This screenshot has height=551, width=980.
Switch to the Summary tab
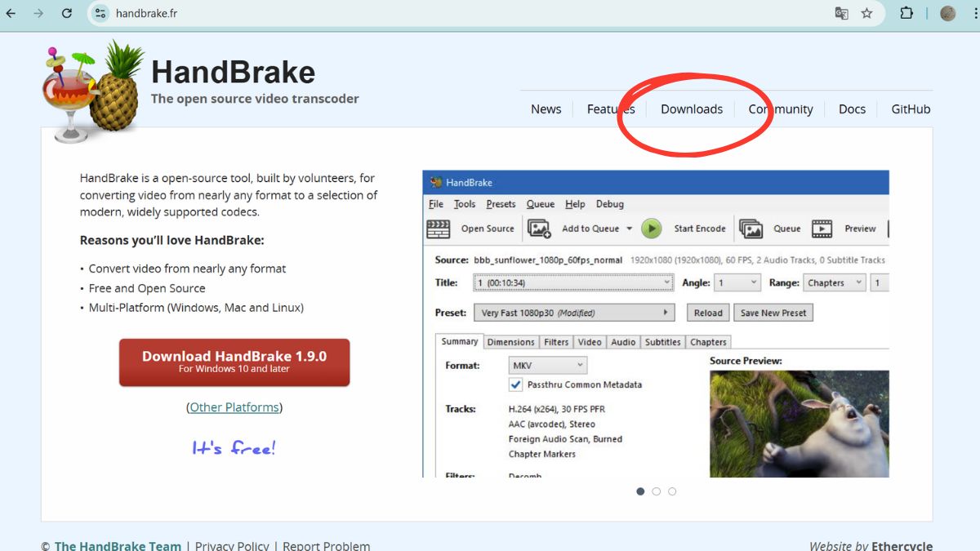(460, 342)
